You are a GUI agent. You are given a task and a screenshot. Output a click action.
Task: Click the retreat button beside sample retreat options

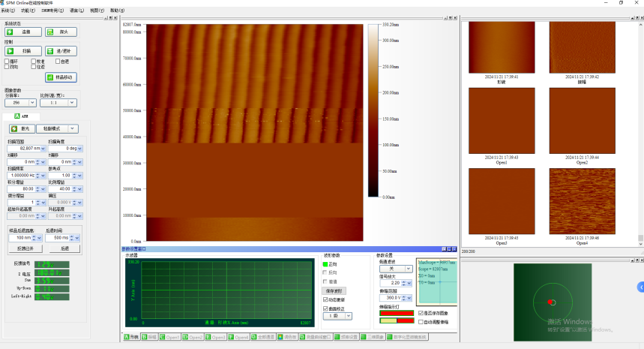(64, 248)
